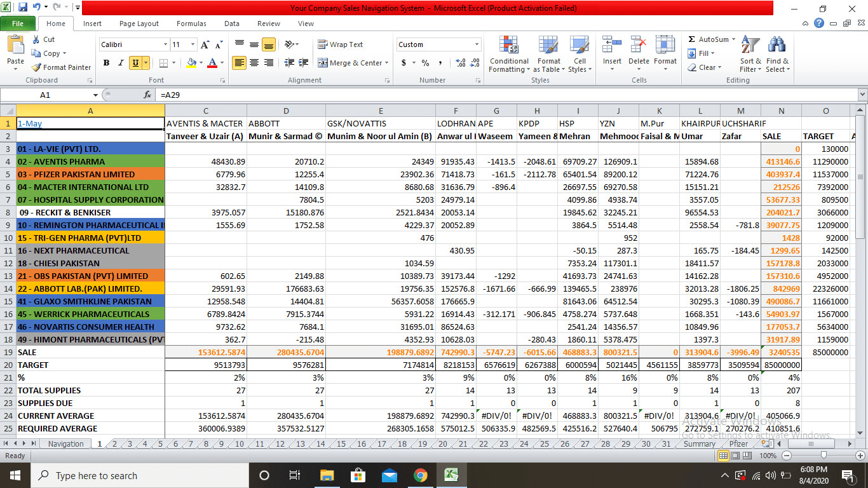
Task: Switch to the Insert ribbon tab
Action: (92, 24)
